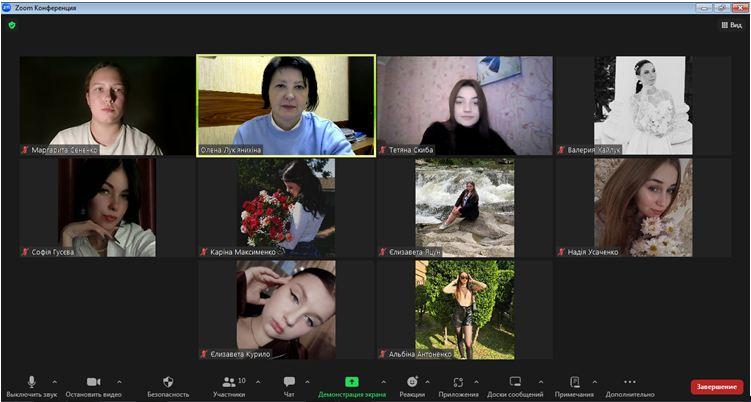This screenshot has height=402, width=751.
Task: Select Єлизавета Курило participant tile
Action: pyautogui.click(x=286, y=310)
